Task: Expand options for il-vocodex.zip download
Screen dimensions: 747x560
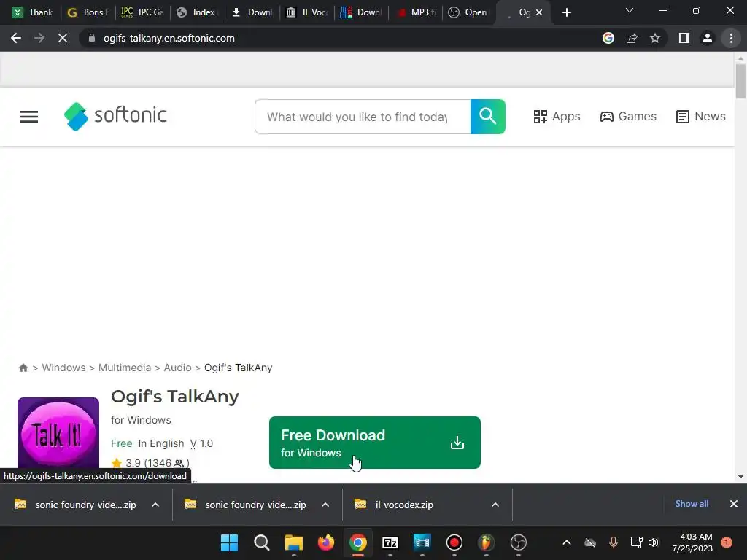Action: pyautogui.click(x=495, y=505)
